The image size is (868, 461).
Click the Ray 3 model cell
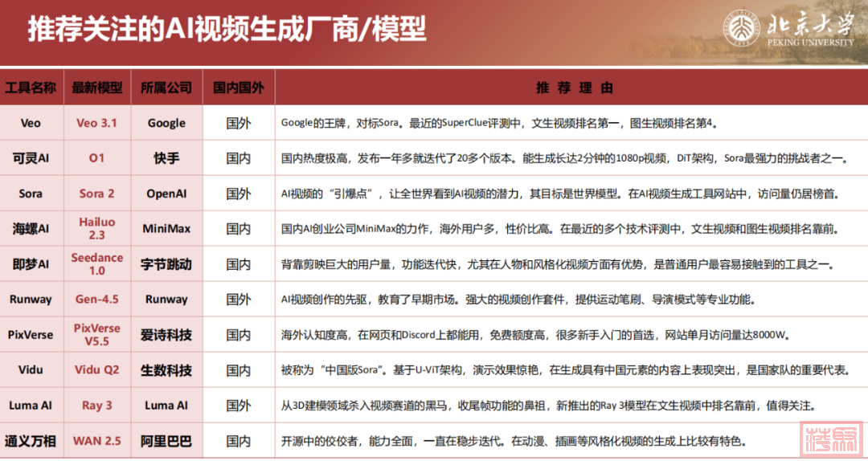pos(97,406)
